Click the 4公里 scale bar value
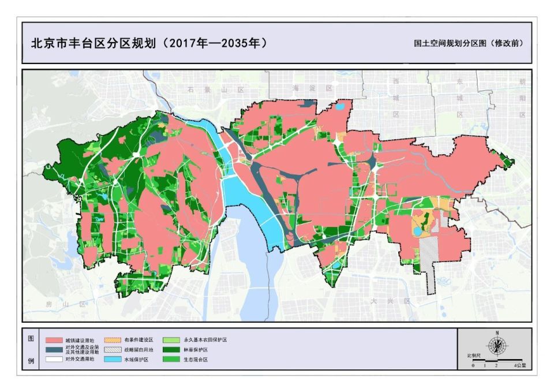Screen dimensions: 554x392 point(520,365)
